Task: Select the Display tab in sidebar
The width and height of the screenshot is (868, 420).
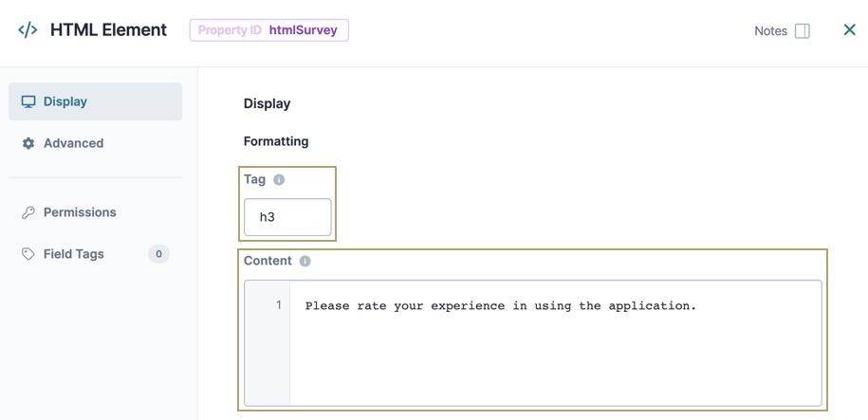Action: coord(95,101)
